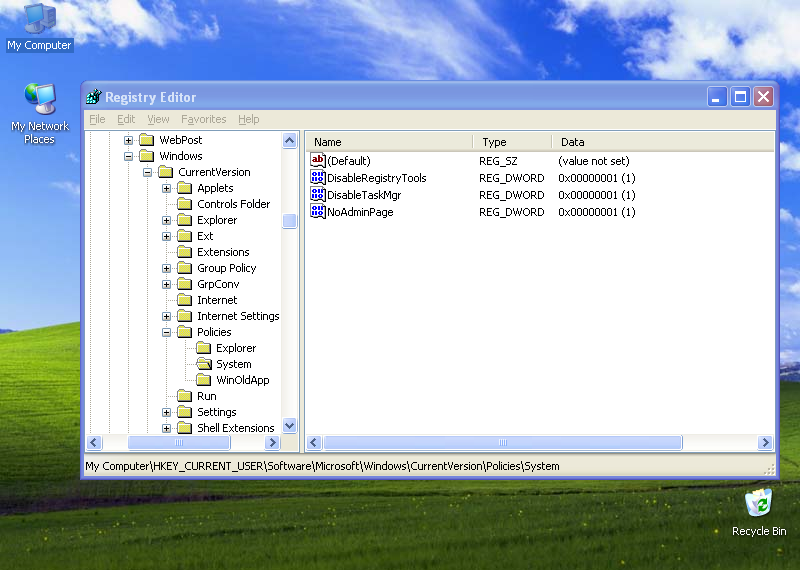Click the Group Policy folder icon
The height and width of the screenshot is (570, 800).
185,268
